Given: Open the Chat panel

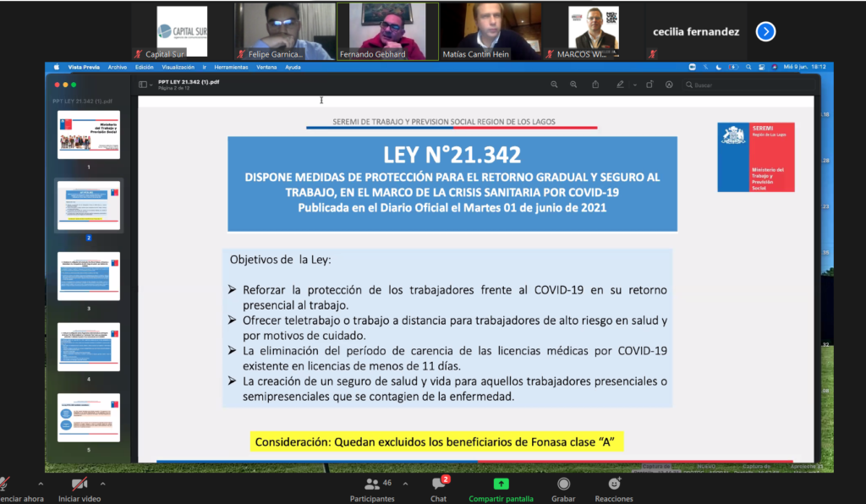Looking at the screenshot, I should pos(438,485).
